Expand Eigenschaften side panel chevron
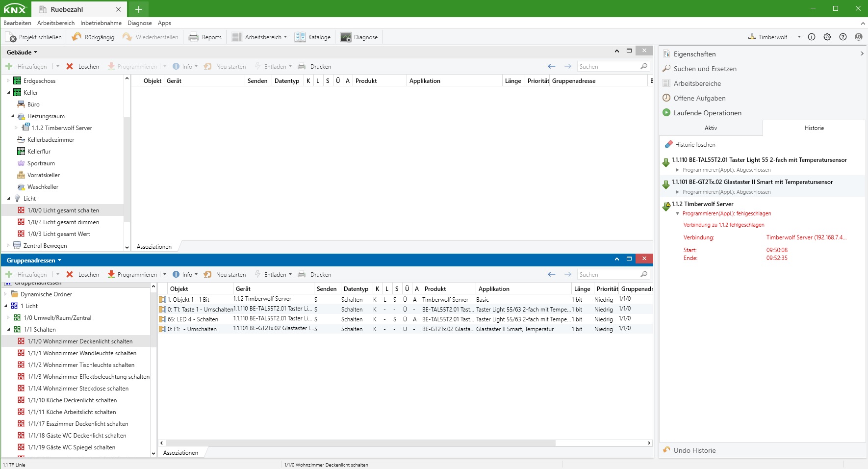 [x=862, y=53]
